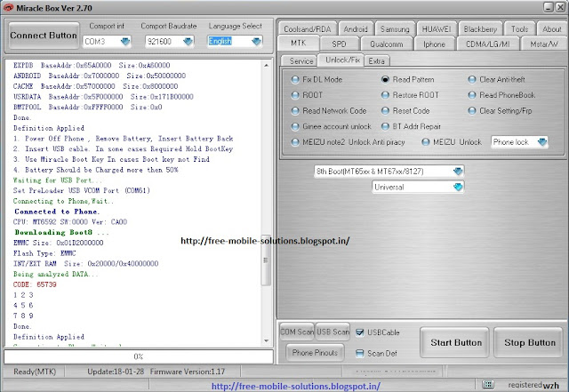This screenshot has width=569, height=392.
Task: Click the Update:18-01-28 status text
Action: pyautogui.click(x=116, y=372)
